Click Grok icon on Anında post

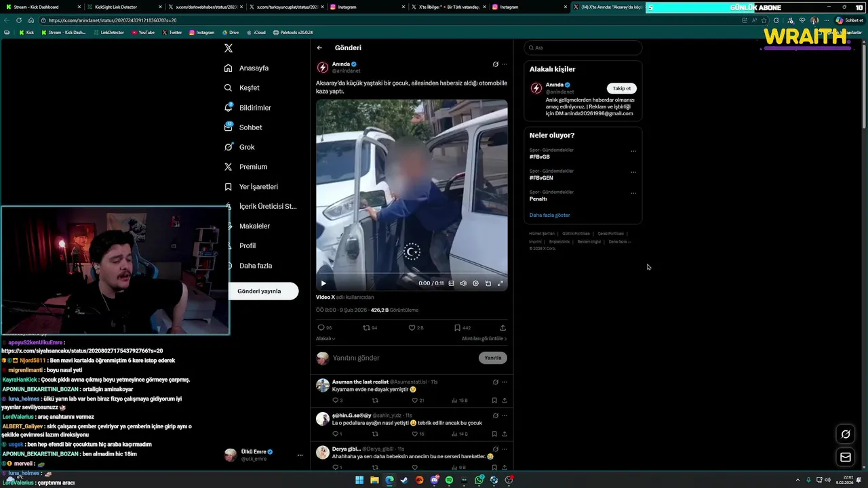(495, 64)
